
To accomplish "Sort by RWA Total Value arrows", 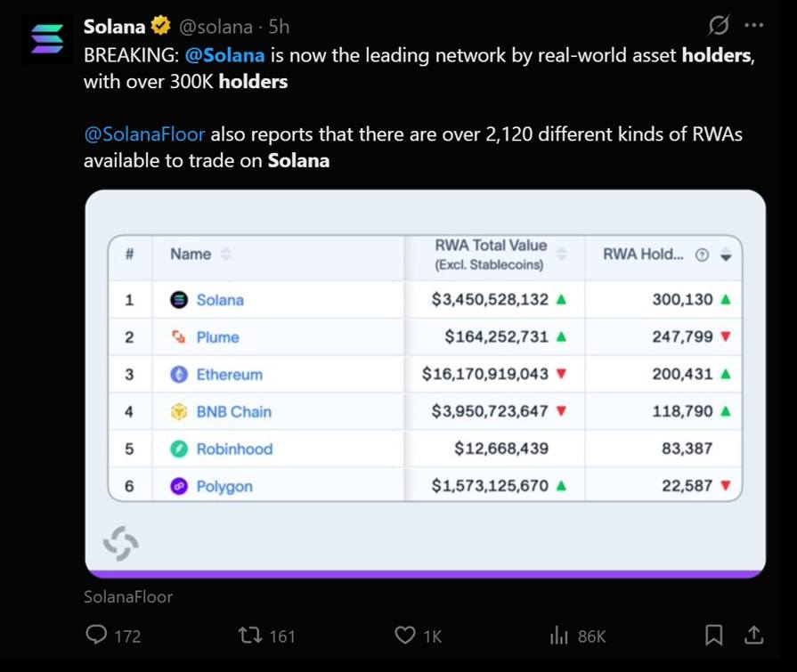I will coord(562,254).
